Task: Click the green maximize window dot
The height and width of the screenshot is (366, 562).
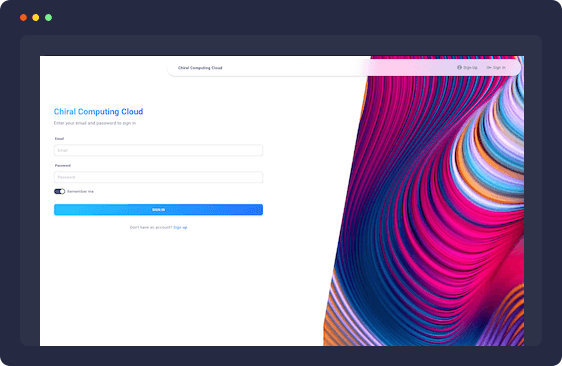Action: click(x=48, y=18)
